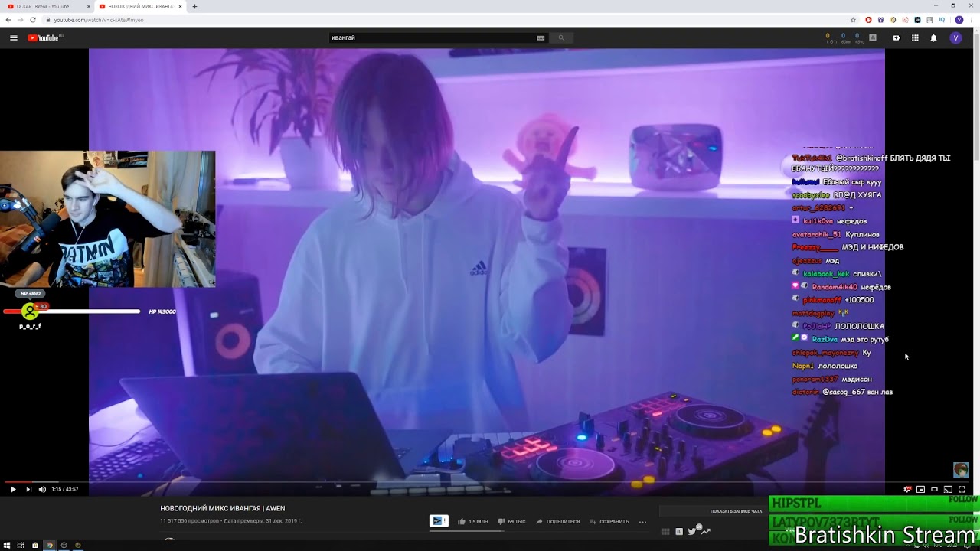The height and width of the screenshot is (551, 980).
Task: Click the video title 'НОВОГОДНИЙ МИКС ИВАНГАЯ | AWEN'
Action: pyautogui.click(x=222, y=508)
